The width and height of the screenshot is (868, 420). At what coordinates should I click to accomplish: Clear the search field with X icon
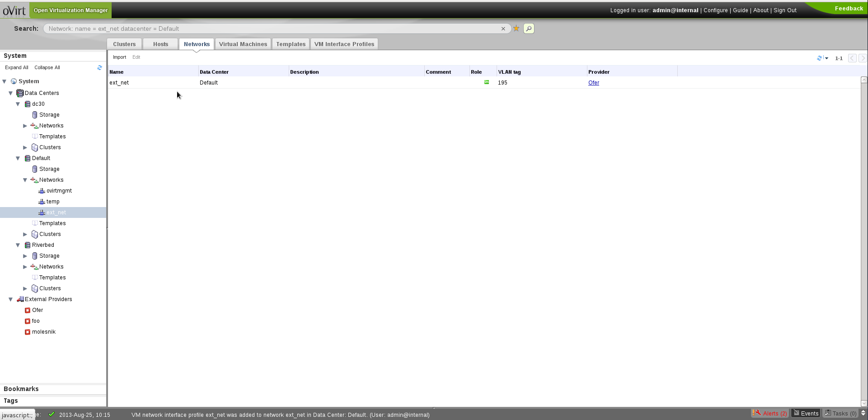(x=503, y=28)
